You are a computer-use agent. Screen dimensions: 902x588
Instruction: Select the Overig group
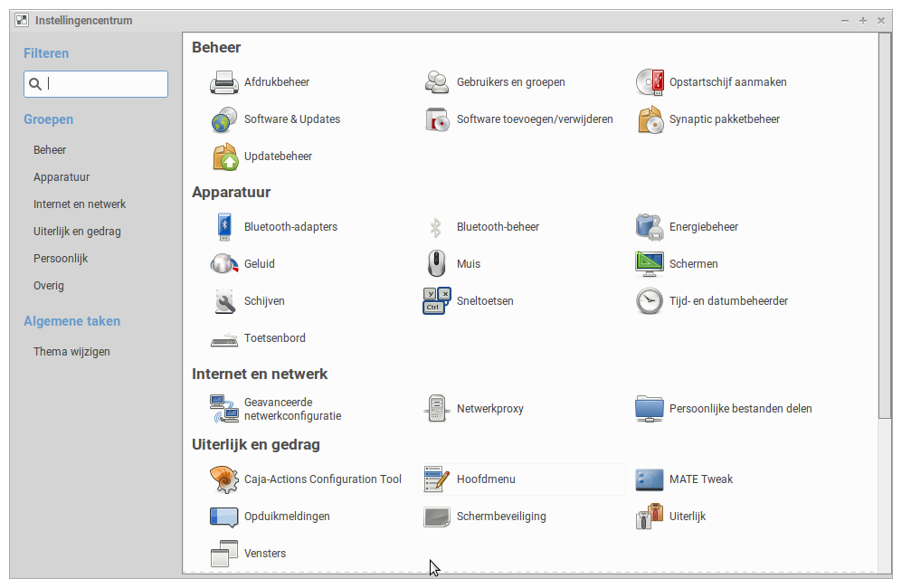point(48,285)
